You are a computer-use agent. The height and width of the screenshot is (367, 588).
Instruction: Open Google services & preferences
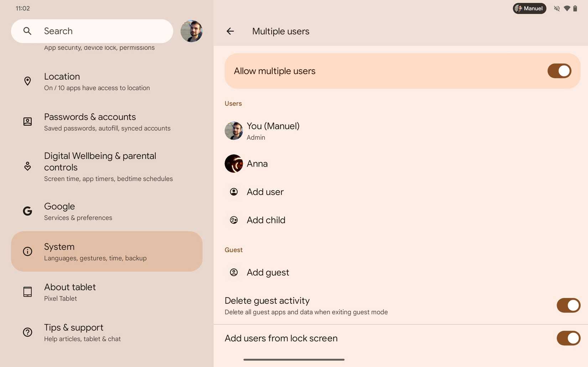click(107, 211)
